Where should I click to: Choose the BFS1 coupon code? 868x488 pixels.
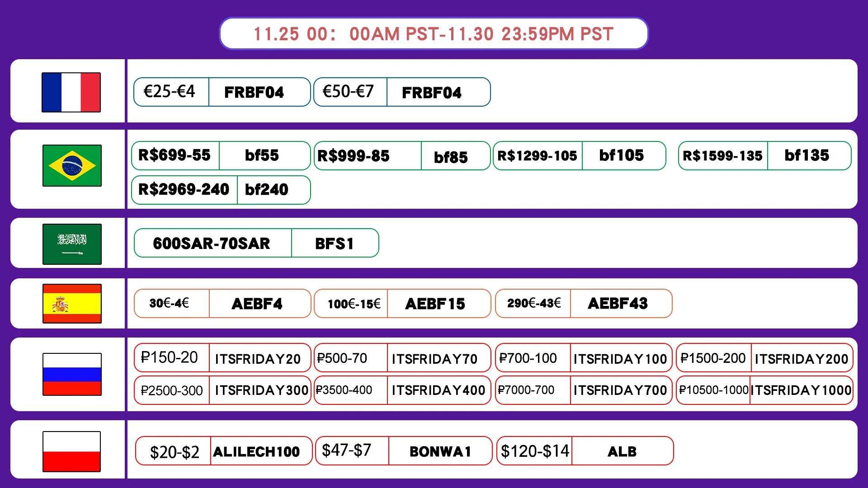(335, 244)
